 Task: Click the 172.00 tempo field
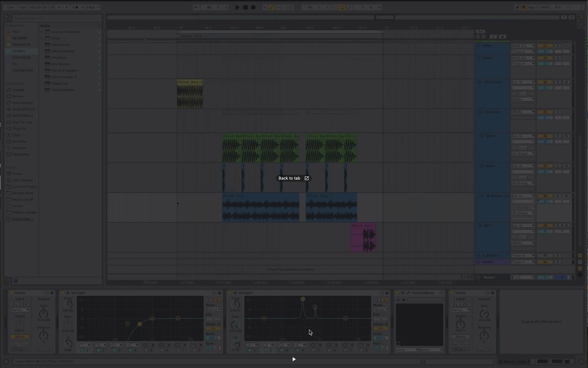point(35,7)
